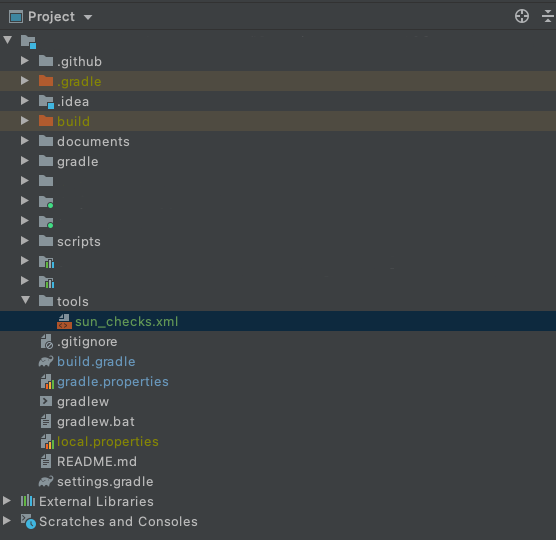The image size is (556, 540).
Task: Select the build.gradle file name
Action: [x=96, y=362]
